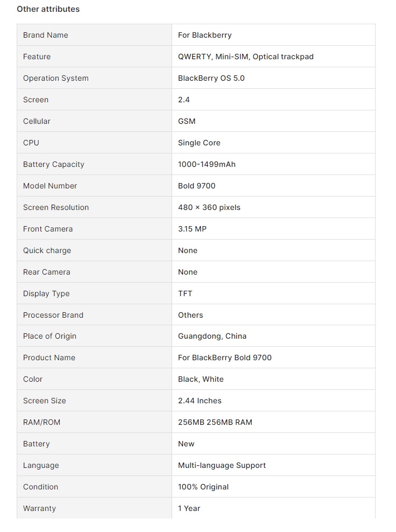
Task: Click the GSM cellular value
Action: point(187,121)
